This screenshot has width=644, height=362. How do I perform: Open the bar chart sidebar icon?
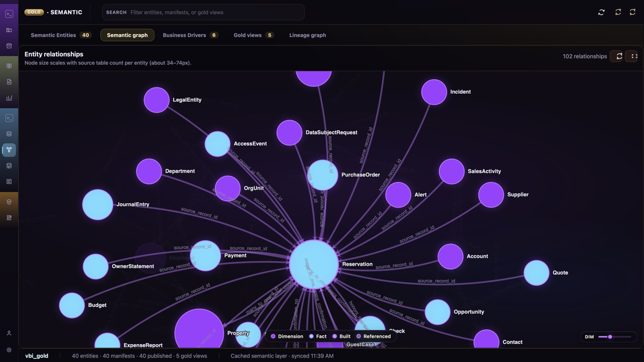tap(9, 98)
